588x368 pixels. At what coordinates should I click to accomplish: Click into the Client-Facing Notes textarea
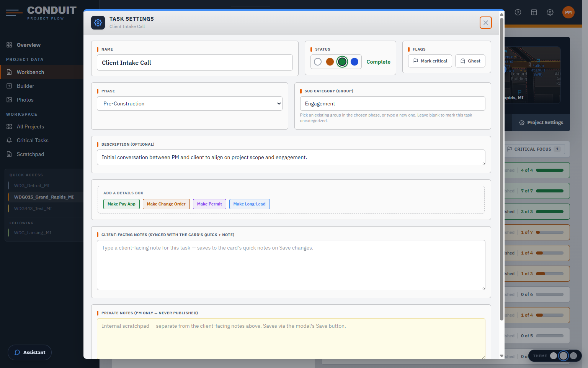click(291, 265)
